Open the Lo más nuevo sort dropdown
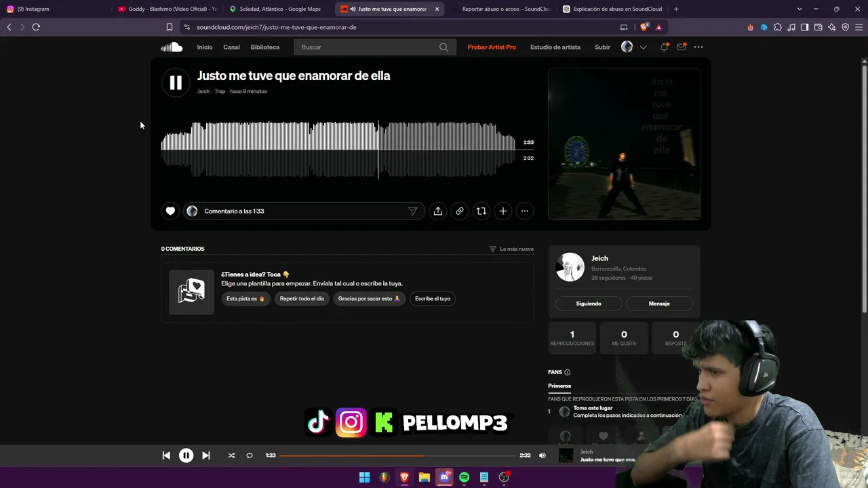Viewport: 868px width, 488px height. tap(512, 249)
